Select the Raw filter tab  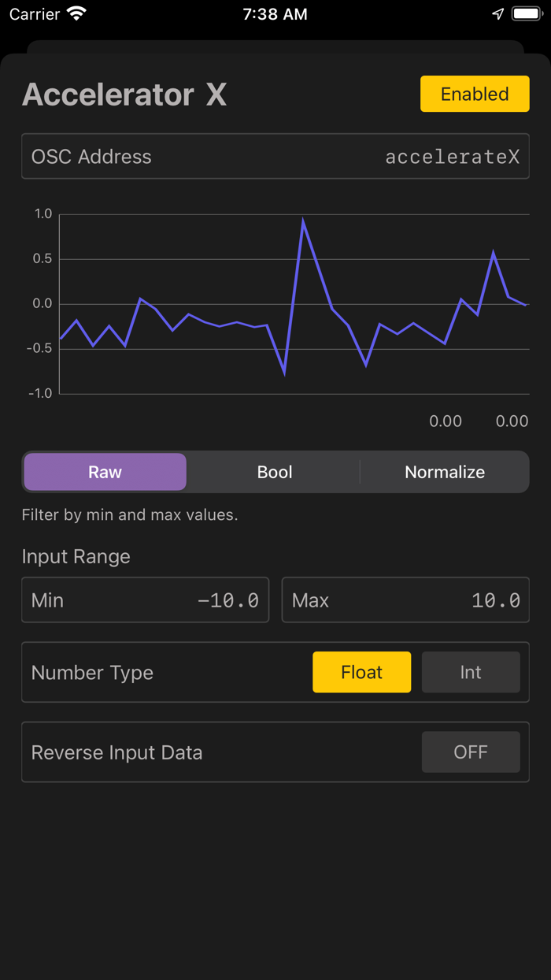click(x=105, y=472)
